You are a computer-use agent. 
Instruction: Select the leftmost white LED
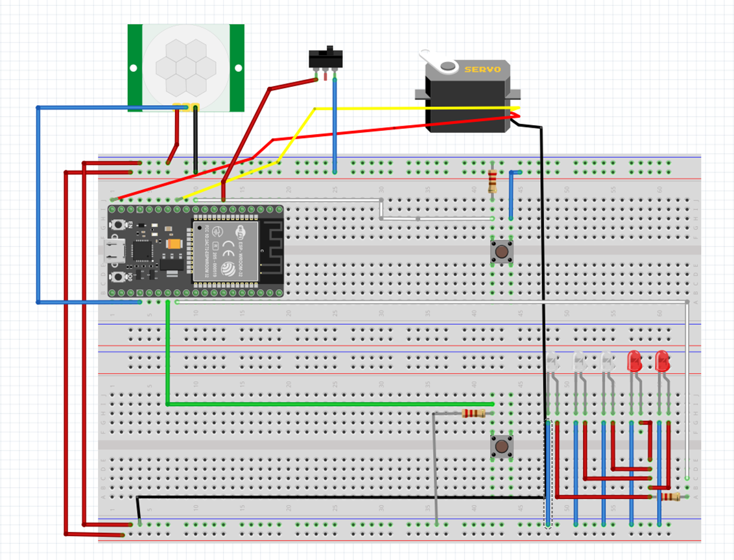coord(552,361)
